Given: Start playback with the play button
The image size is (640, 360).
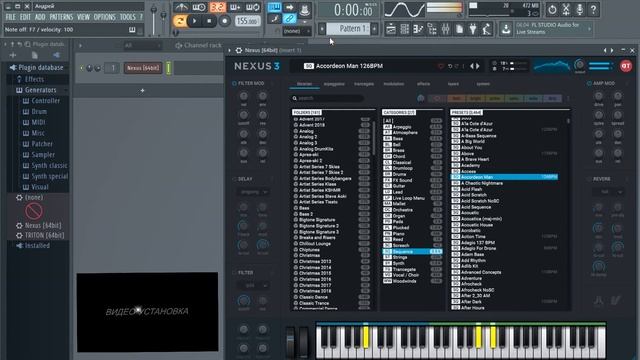Looking at the screenshot, I should [x=195, y=21].
